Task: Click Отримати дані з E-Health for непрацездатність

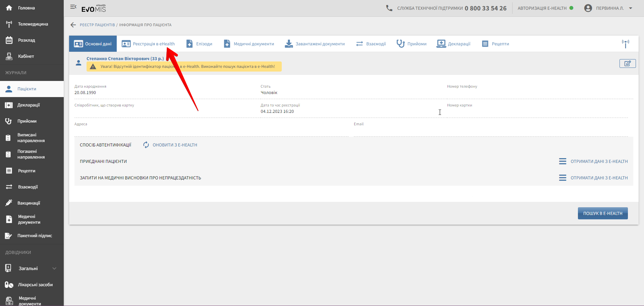Action: point(599,178)
